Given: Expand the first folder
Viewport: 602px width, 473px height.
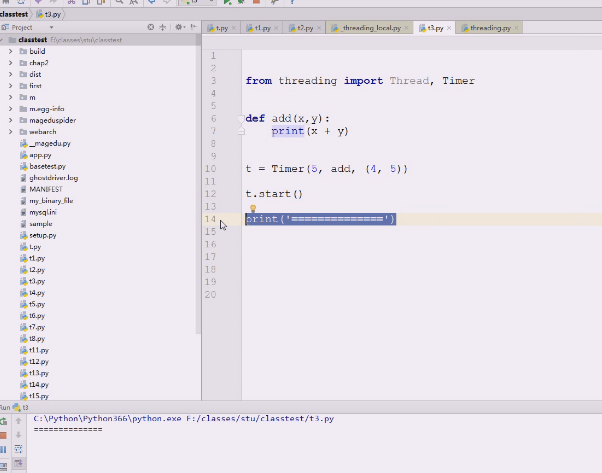Looking at the screenshot, I should 10,86.
